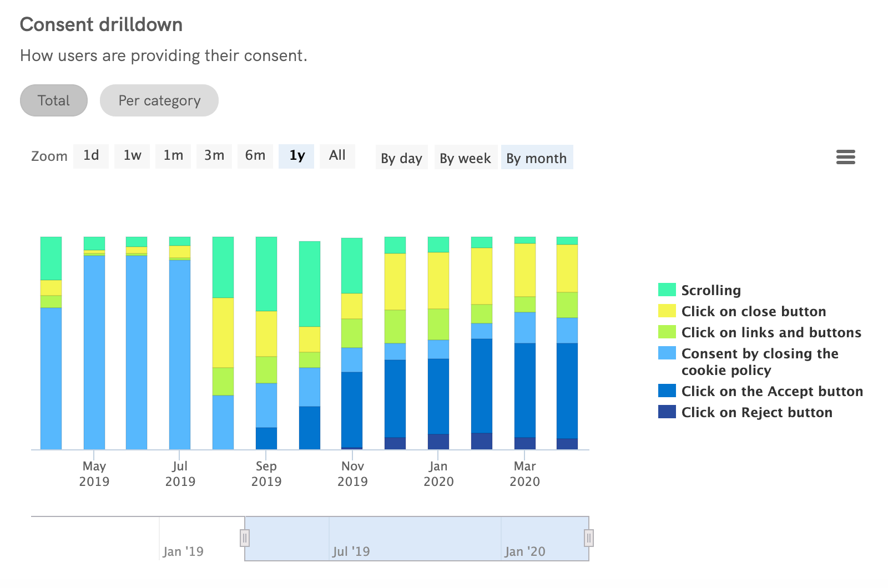
Task: Open the chart context menu hamburger icon
Action: coord(846,158)
